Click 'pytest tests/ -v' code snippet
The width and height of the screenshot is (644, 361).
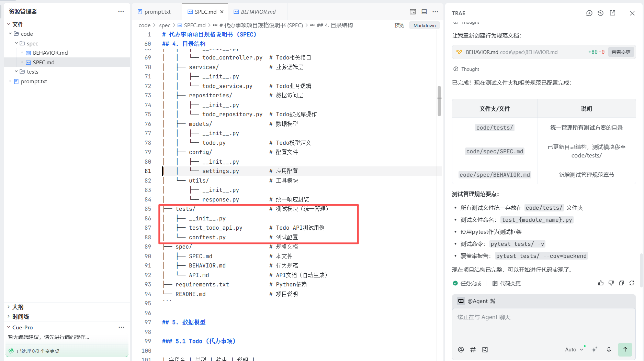point(517,244)
